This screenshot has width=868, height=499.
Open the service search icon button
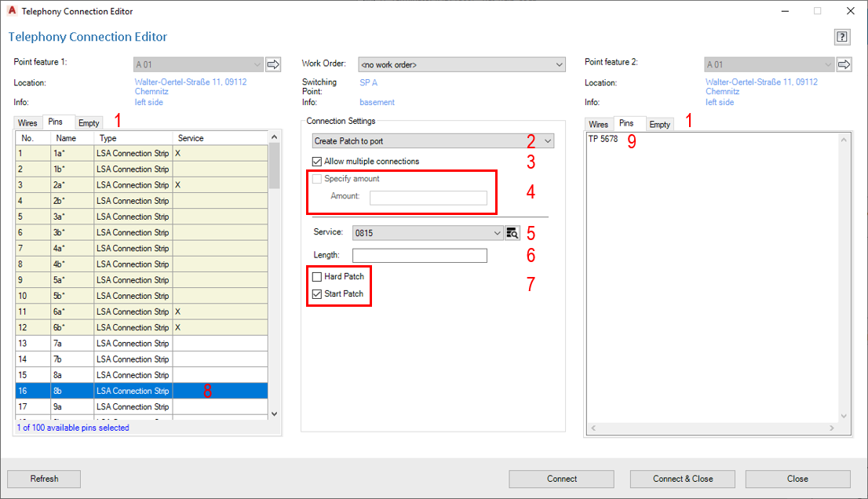click(x=512, y=233)
